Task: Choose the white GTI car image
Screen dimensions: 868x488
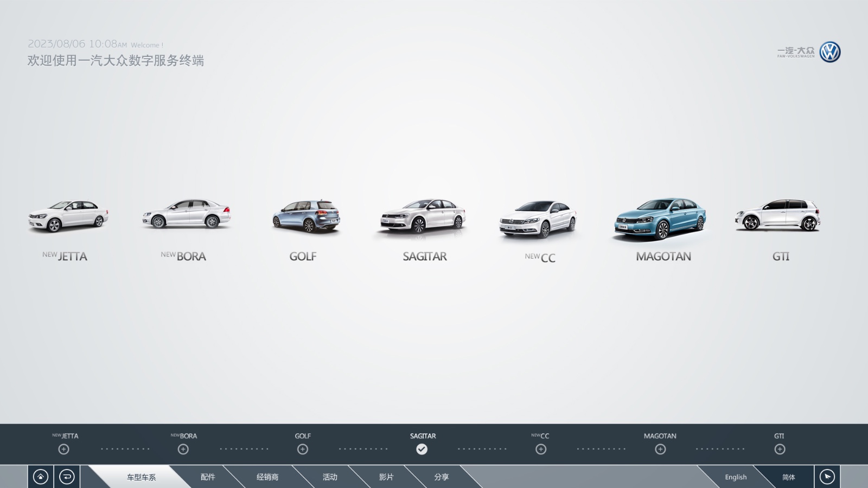Action: point(777,215)
